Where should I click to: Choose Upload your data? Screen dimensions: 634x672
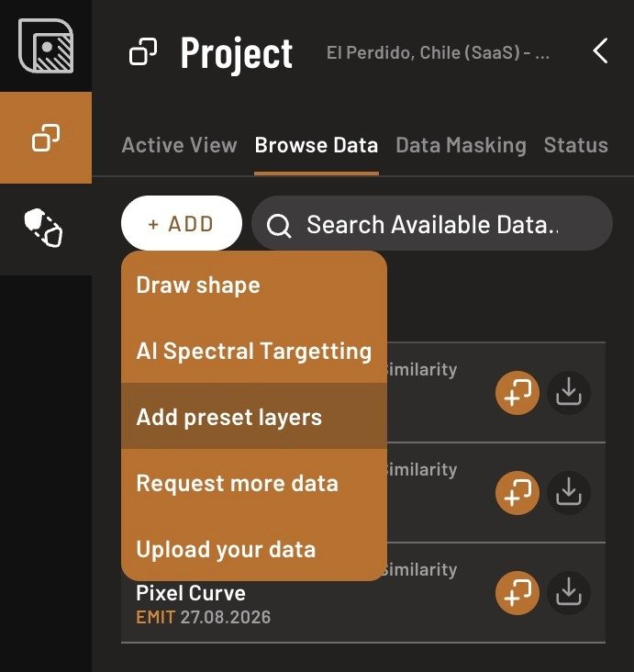click(254, 549)
